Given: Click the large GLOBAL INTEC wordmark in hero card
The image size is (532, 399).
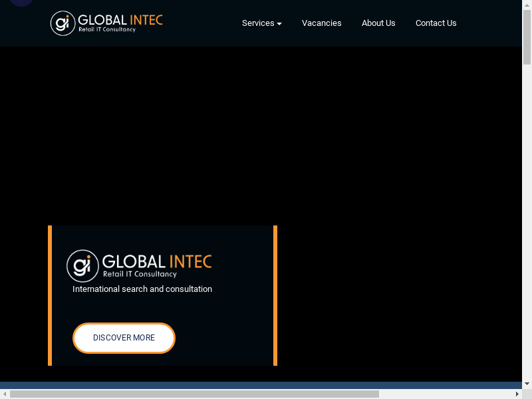Looking at the screenshot, I should pos(157,261).
